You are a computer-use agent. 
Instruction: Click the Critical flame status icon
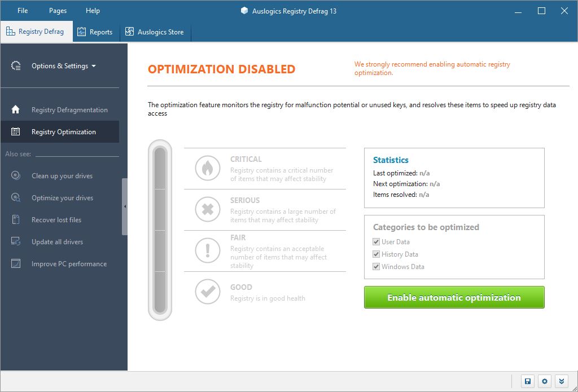pyautogui.click(x=208, y=169)
